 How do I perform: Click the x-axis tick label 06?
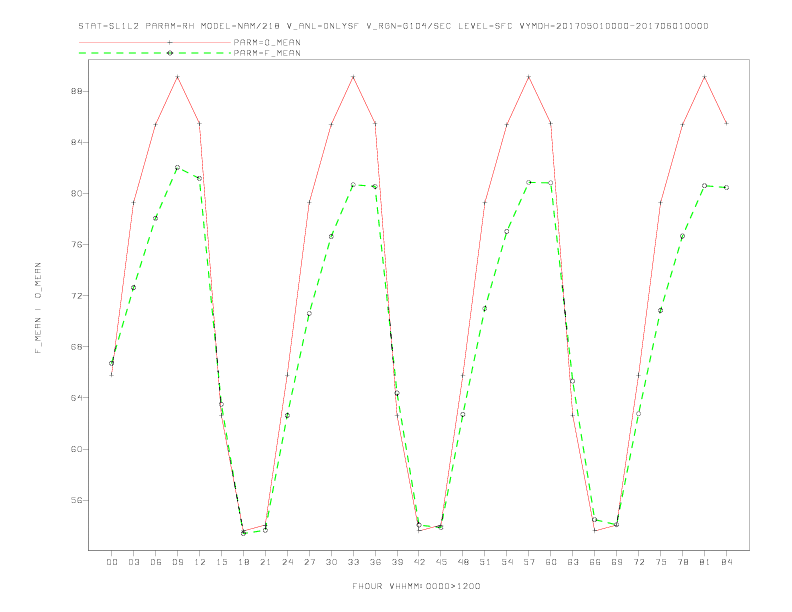tap(156, 562)
